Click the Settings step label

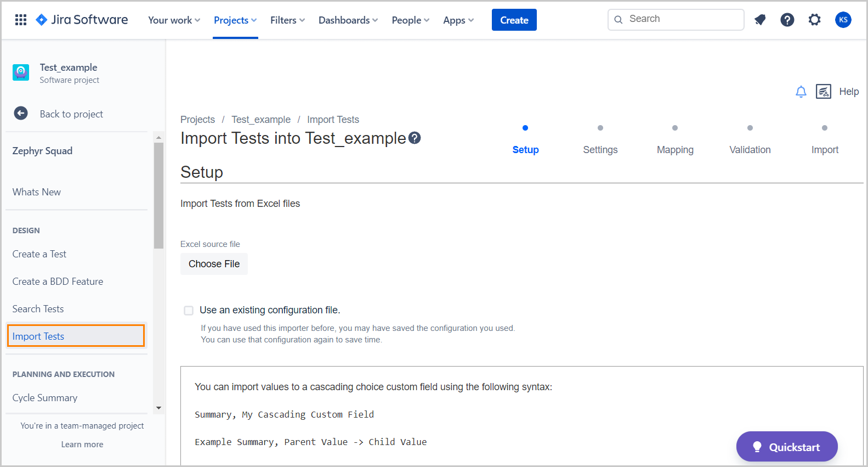600,150
